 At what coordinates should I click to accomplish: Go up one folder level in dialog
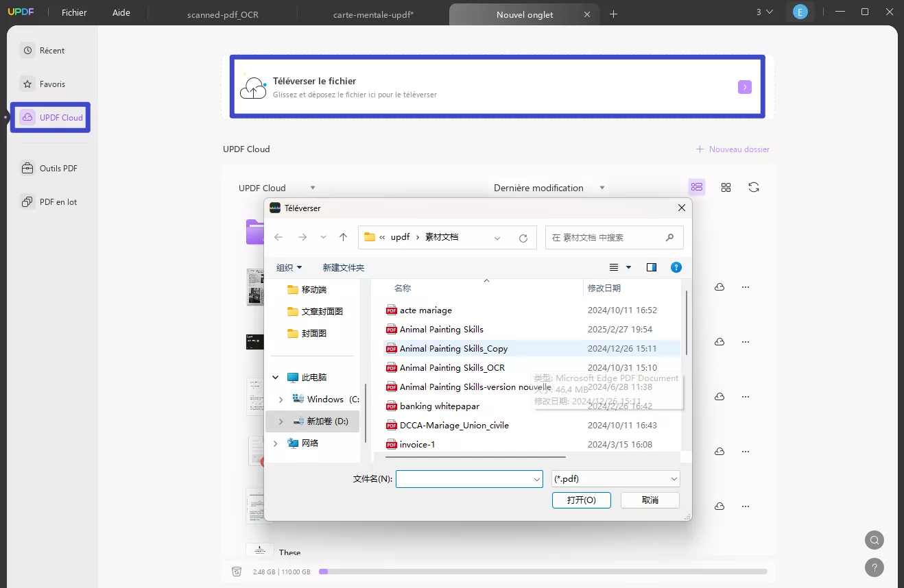[x=344, y=237]
